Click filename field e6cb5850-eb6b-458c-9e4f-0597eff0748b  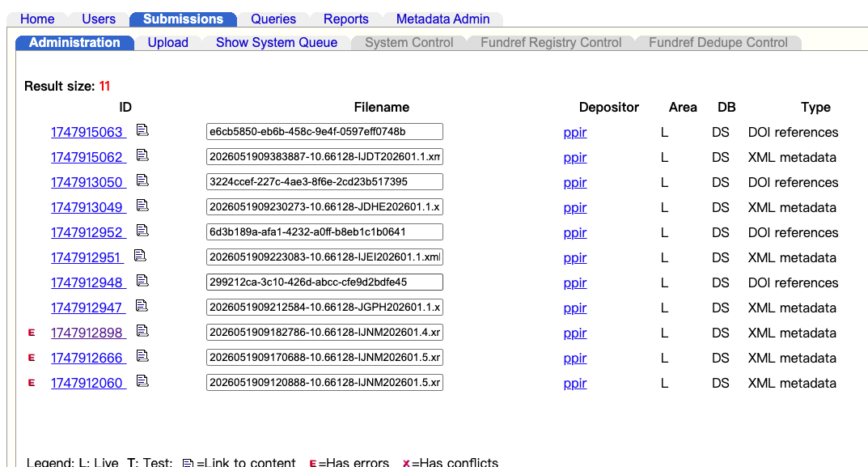(x=324, y=132)
